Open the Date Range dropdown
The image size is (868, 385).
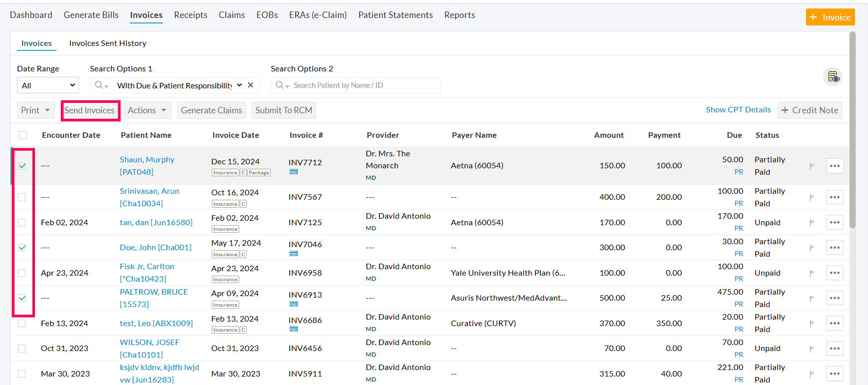click(48, 85)
